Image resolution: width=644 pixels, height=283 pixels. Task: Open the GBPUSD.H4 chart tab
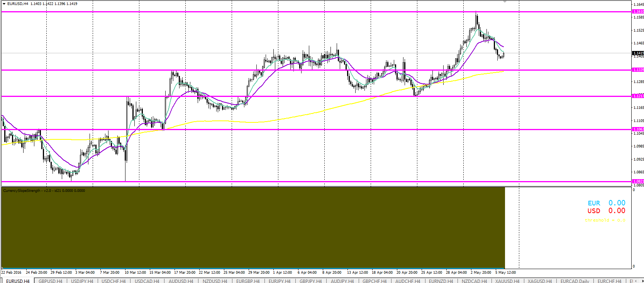pyautogui.click(x=50, y=281)
